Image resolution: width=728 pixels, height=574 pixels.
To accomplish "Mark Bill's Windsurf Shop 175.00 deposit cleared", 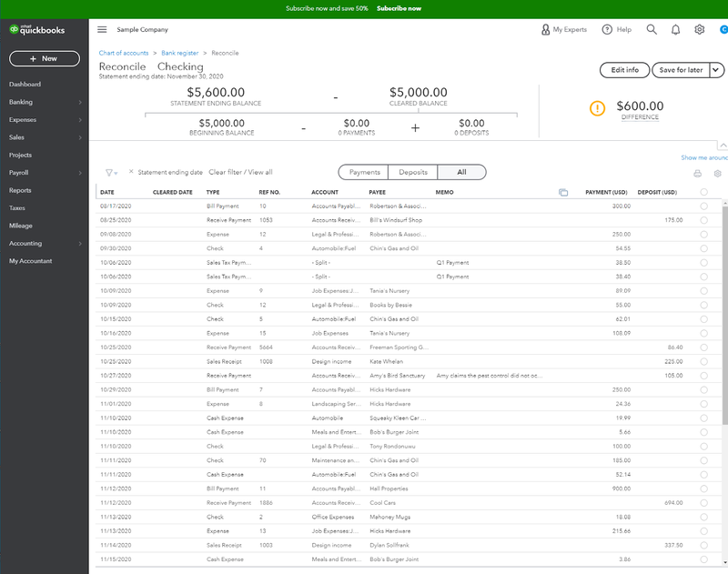I will click(703, 220).
